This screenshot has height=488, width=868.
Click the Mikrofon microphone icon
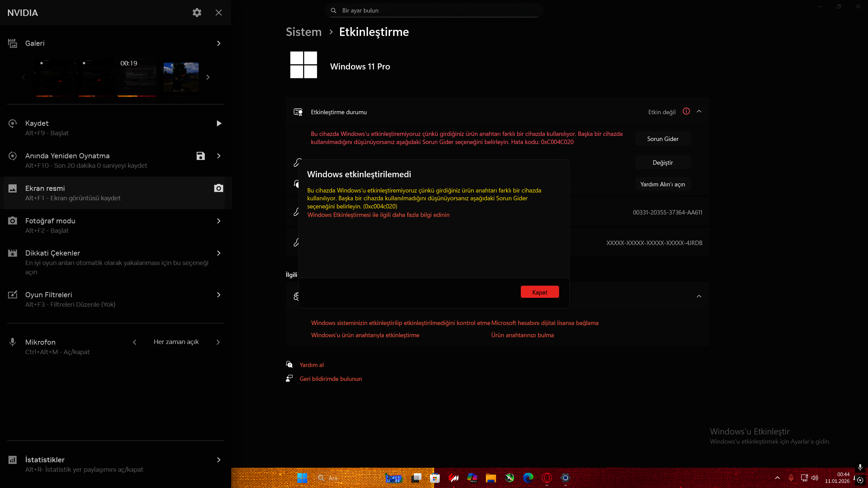tap(13, 342)
